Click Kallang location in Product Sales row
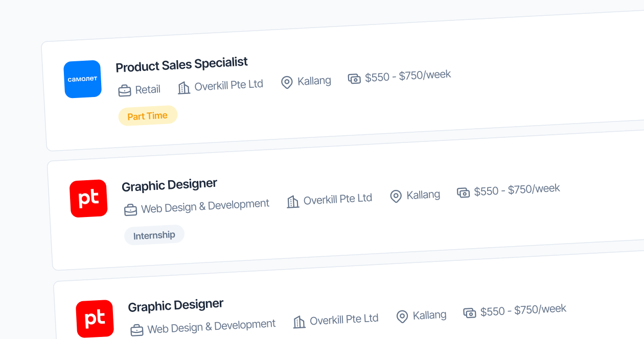 click(x=314, y=81)
